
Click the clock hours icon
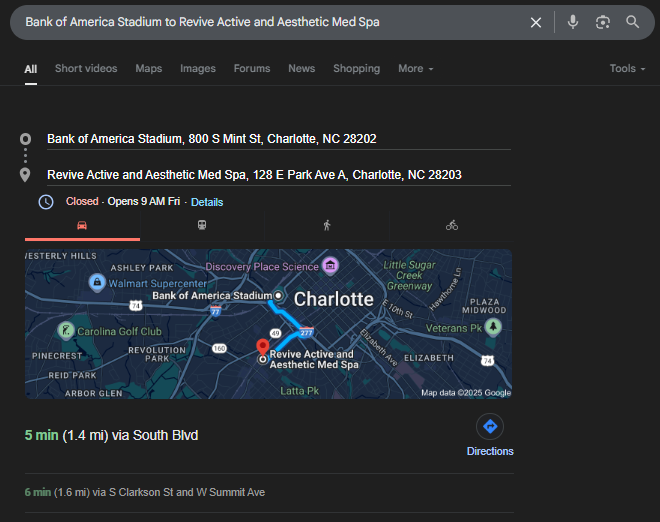[x=46, y=202]
